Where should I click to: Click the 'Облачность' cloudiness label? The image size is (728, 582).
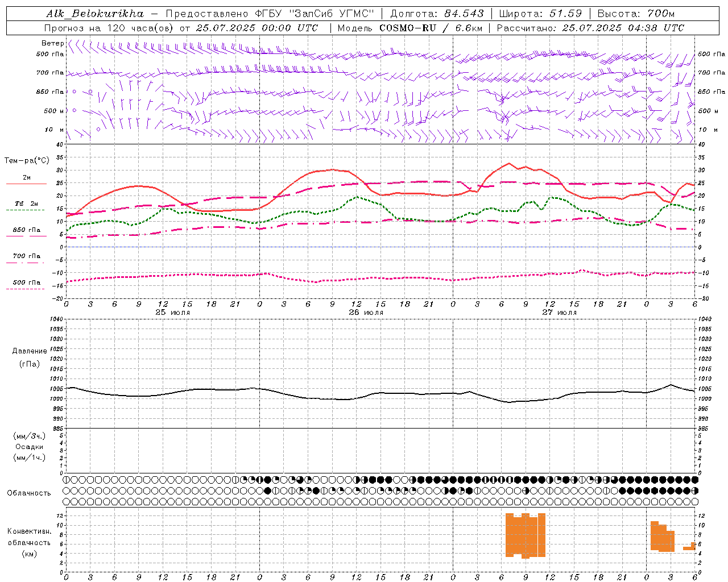pyautogui.click(x=29, y=493)
